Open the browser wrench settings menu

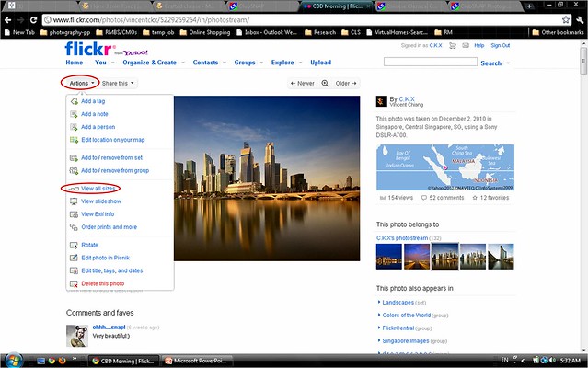580,20
